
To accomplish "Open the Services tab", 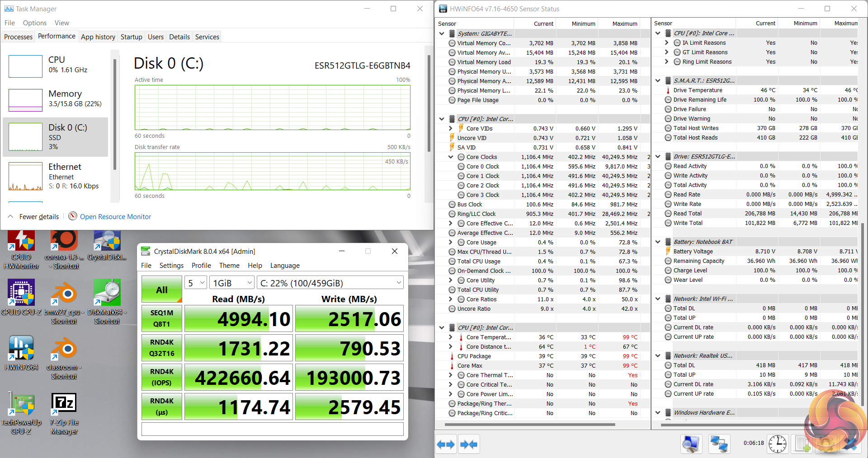I will point(207,37).
